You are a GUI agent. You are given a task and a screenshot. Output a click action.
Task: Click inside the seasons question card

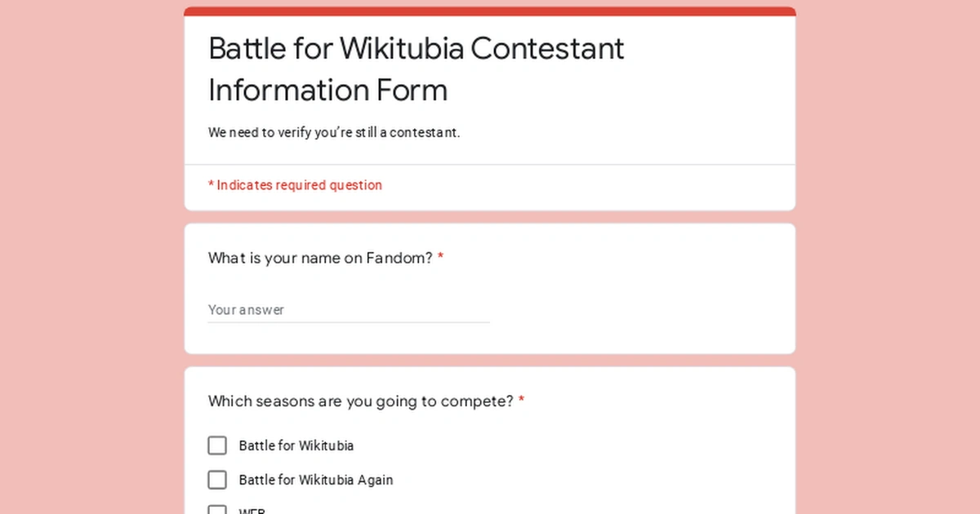tap(653, 408)
